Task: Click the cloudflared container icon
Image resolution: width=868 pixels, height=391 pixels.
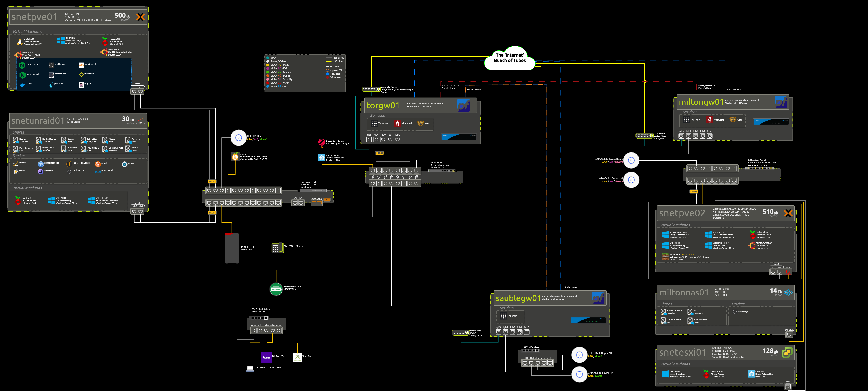Action: pos(81,65)
